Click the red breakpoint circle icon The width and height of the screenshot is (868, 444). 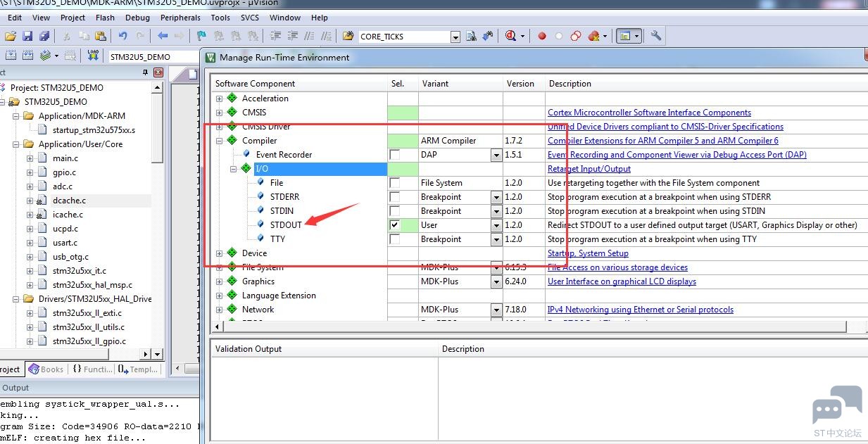point(542,37)
